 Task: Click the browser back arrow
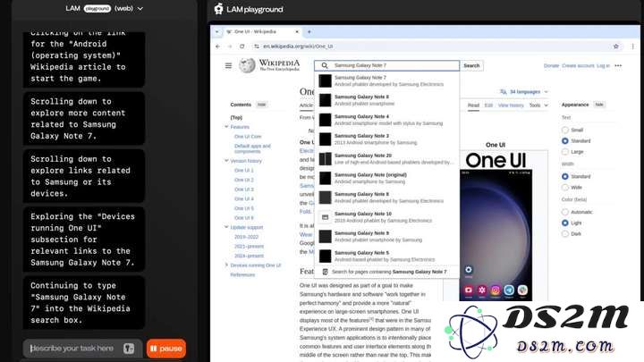(218, 46)
